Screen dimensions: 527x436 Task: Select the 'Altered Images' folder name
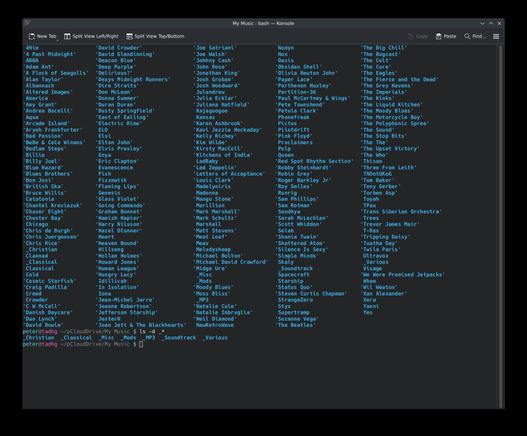coord(48,92)
